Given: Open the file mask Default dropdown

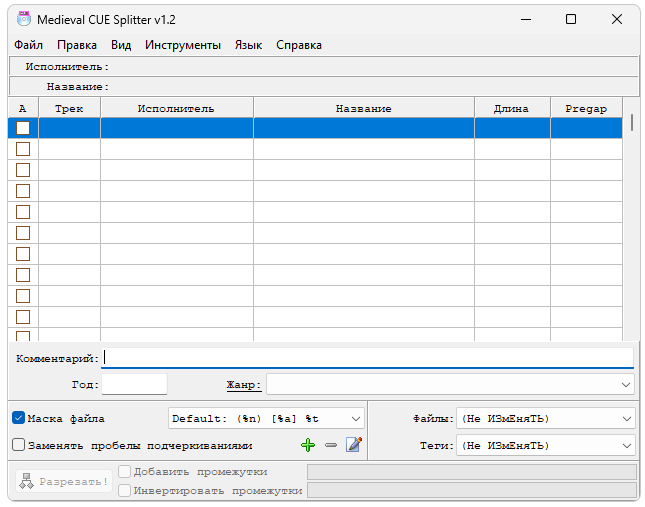Looking at the screenshot, I should click(356, 419).
